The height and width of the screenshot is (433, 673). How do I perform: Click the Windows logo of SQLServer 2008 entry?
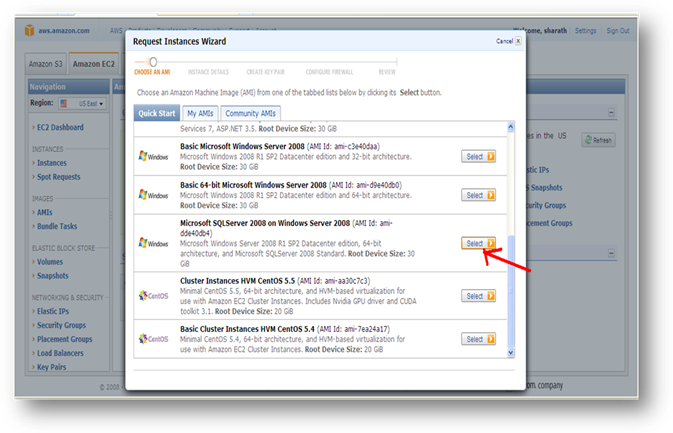153,243
